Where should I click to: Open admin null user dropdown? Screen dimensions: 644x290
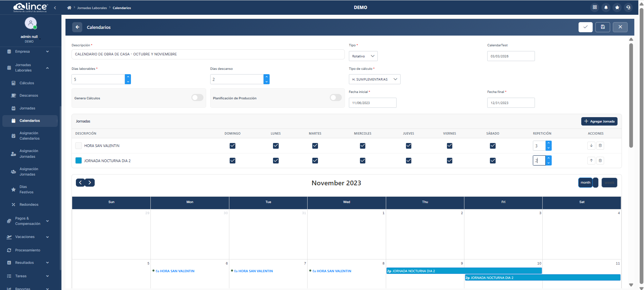40,39
